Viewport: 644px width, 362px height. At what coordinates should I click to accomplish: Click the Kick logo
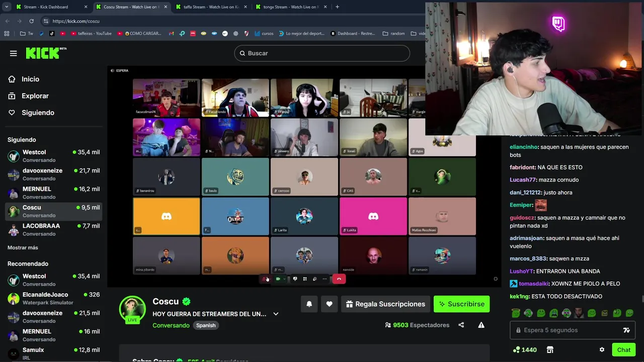point(46,53)
